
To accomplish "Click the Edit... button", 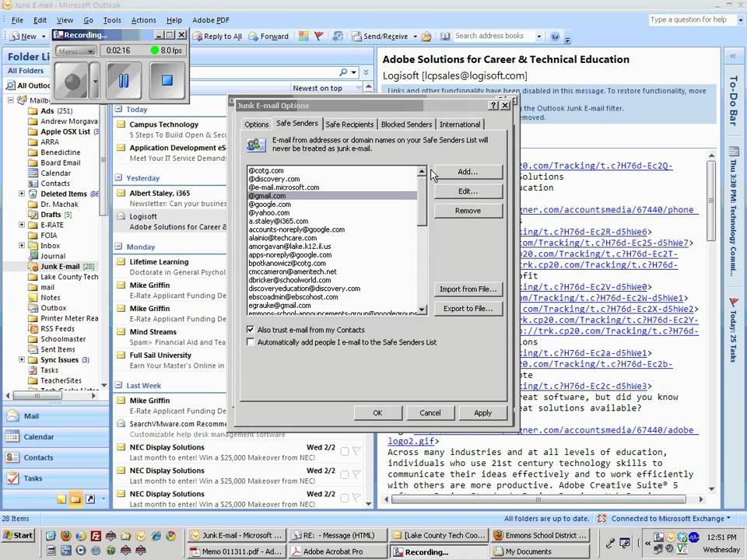I will (468, 191).
